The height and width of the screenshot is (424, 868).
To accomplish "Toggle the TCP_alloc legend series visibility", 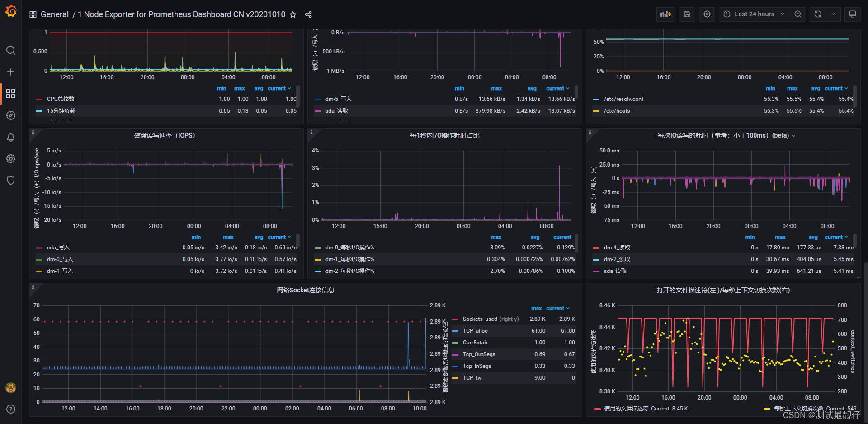I will pyautogui.click(x=475, y=331).
